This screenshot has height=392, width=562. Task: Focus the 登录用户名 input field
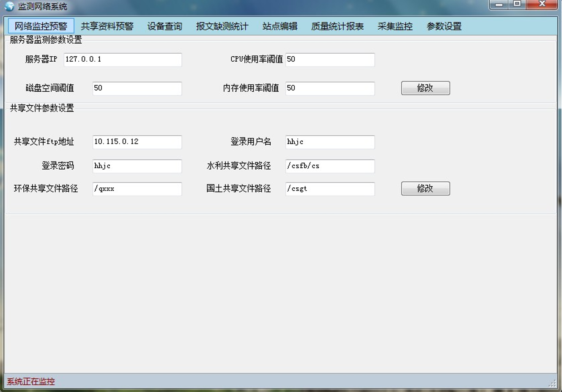click(x=330, y=142)
